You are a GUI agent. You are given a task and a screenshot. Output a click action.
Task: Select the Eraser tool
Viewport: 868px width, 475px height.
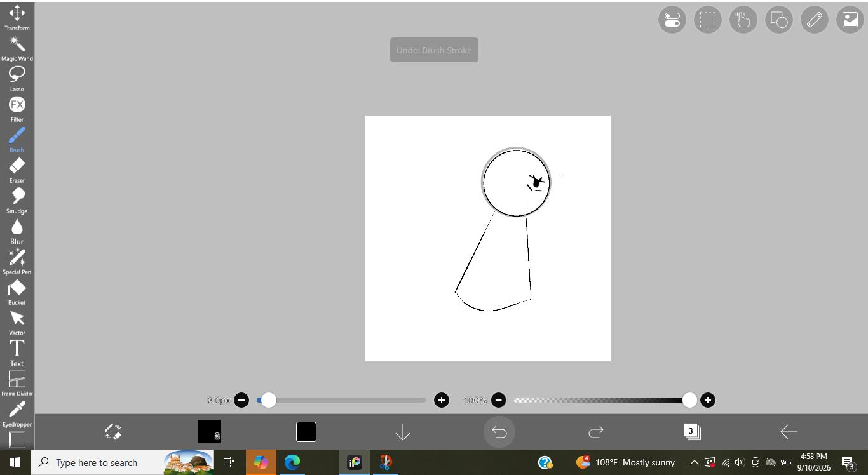pyautogui.click(x=17, y=170)
